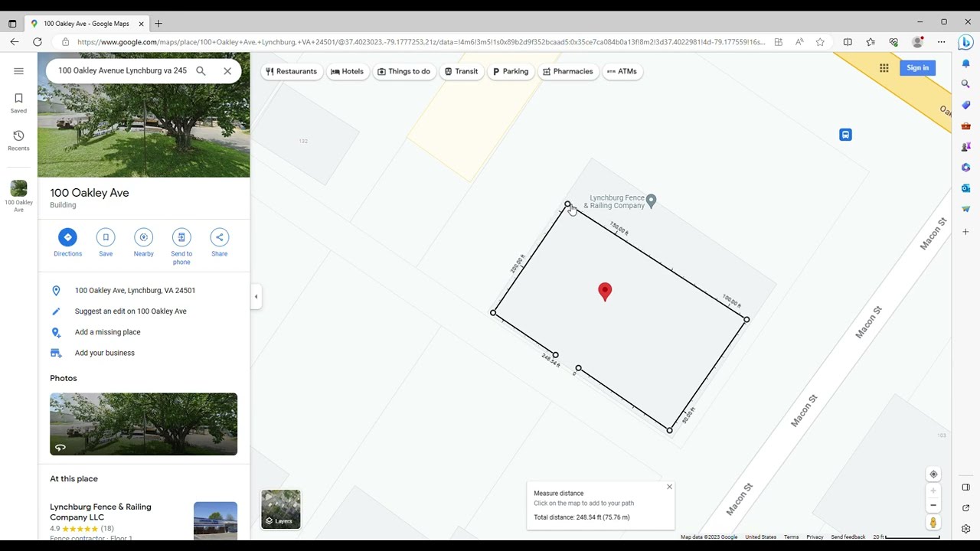Click the bus stop marker on the map

pyautogui.click(x=845, y=135)
